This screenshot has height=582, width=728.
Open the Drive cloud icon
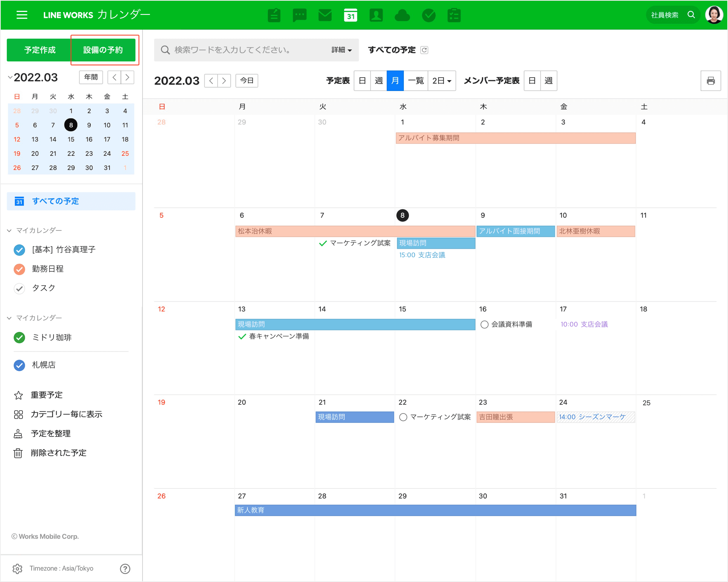tap(402, 15)
